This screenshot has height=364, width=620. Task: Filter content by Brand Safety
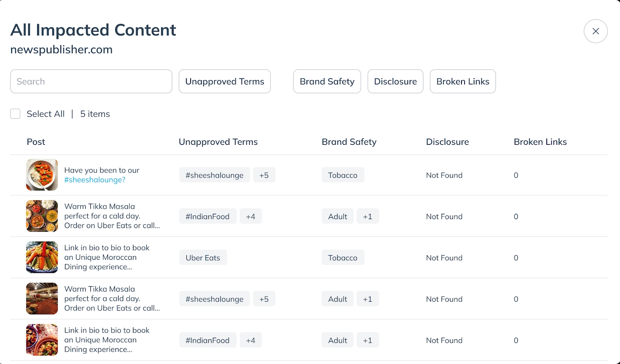coord(327,81)
